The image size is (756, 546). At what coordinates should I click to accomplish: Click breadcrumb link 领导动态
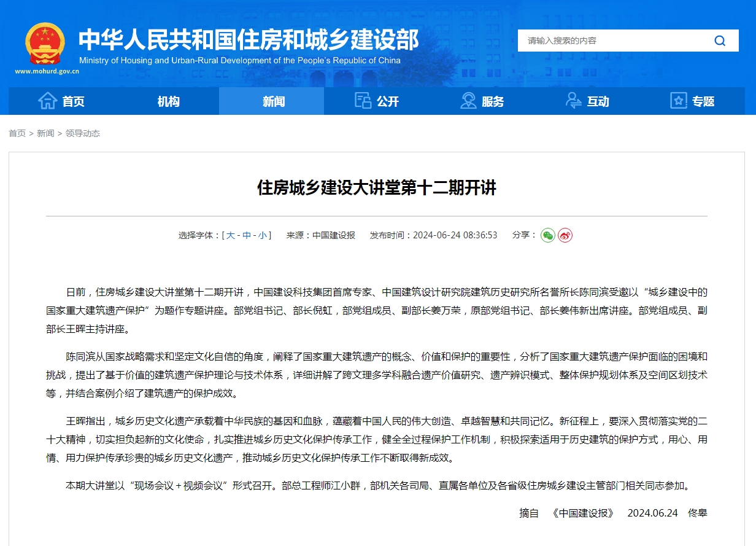83,133
